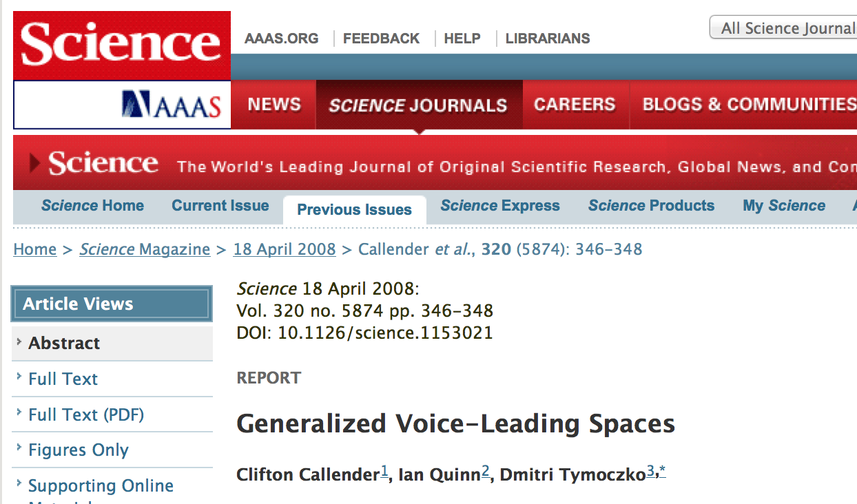This screenshot has width=857, height=504.
Task: Open the HELP link
Action: click(x=462, y=39)
